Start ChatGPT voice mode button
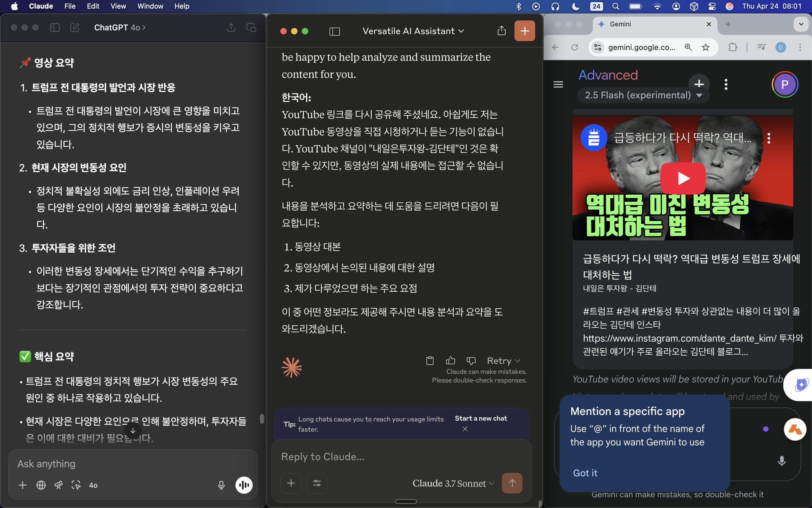This screenshot has width=812, height=508. click(x=244, y=485)
